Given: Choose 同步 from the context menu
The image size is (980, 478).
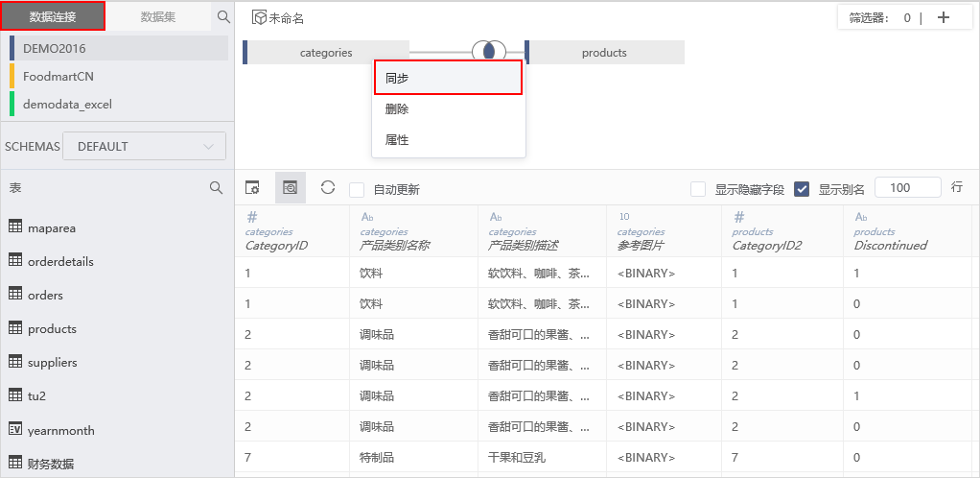Looking at the screenshot, I should tap(448, 78).
